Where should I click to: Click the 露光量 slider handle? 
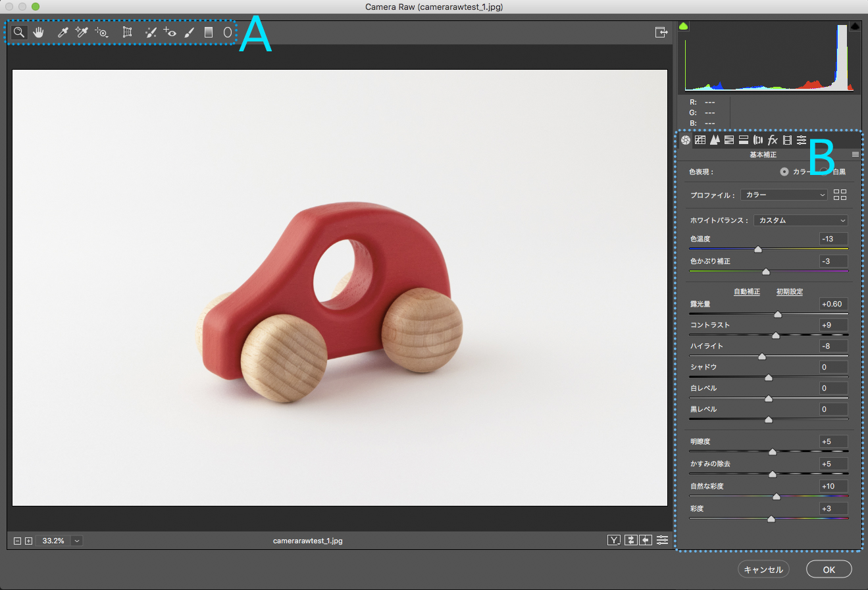tap(778, 314)
